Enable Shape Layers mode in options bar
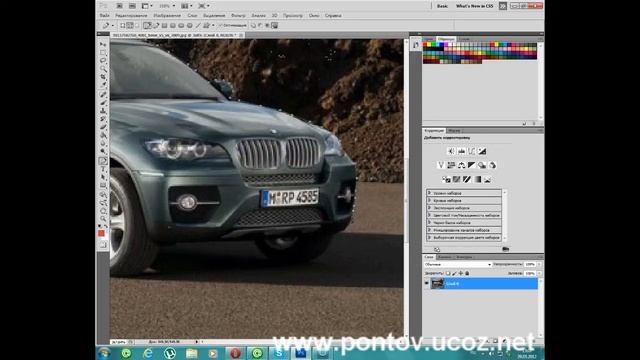Screen dimensions: 640x360 122,25
